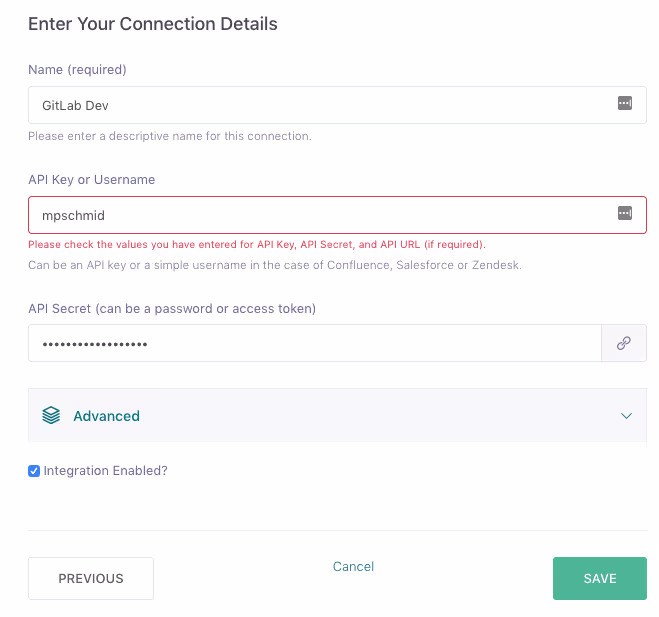Image resolution: width=659 pixels, height=617 pixels.
Task: Click the stacked layers icon next to Advanced
Action: click(51, 415)
